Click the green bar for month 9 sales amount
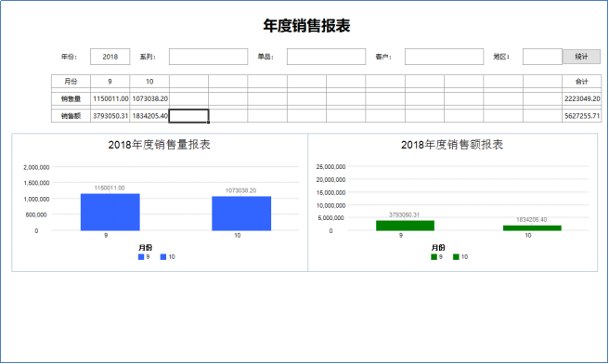The image size is (609, 364). tap(405, 226)
